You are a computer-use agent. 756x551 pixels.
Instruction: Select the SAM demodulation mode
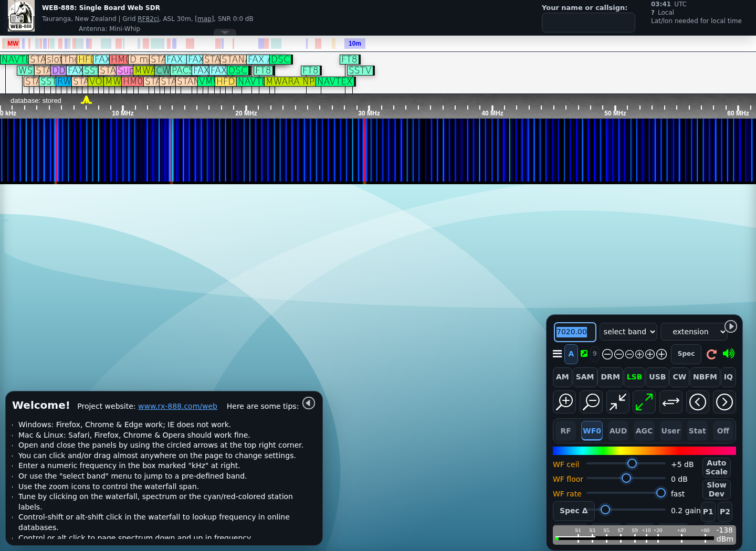pyautogui.click(x=585, y=377)
